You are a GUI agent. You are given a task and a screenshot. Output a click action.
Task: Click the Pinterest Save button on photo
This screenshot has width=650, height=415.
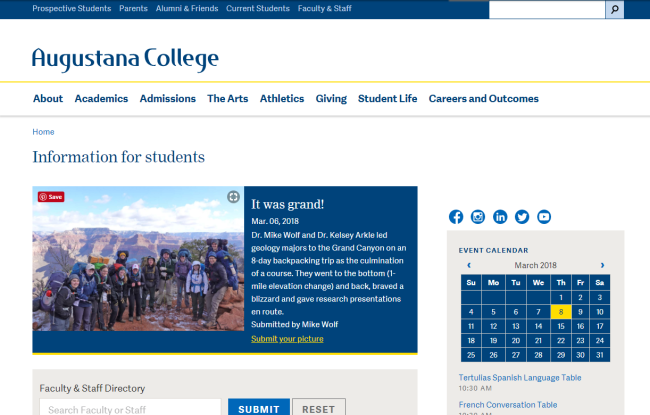(51, 197)
